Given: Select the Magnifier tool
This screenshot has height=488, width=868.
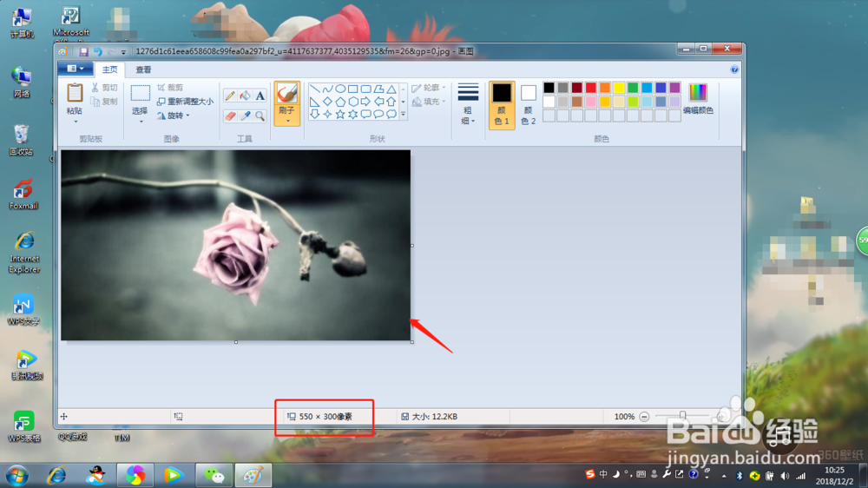Looking at the screenshot, I should click(260, 115).
